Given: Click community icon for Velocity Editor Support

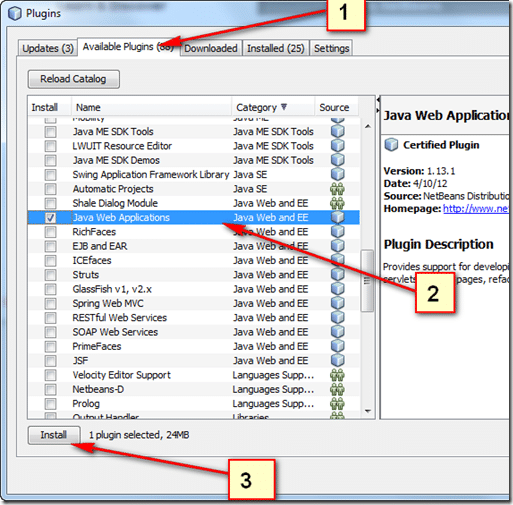Looking at the screenshot, I should coord(337,375).
